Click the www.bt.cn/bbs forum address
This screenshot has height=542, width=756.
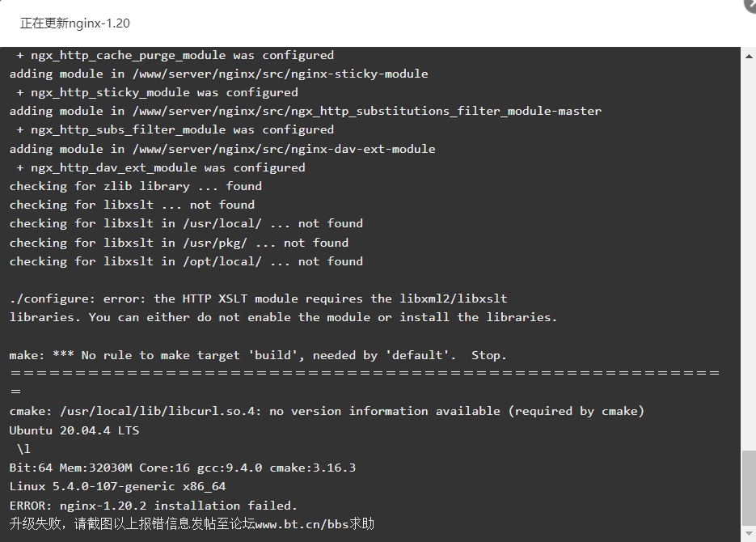tap(302, 523)
